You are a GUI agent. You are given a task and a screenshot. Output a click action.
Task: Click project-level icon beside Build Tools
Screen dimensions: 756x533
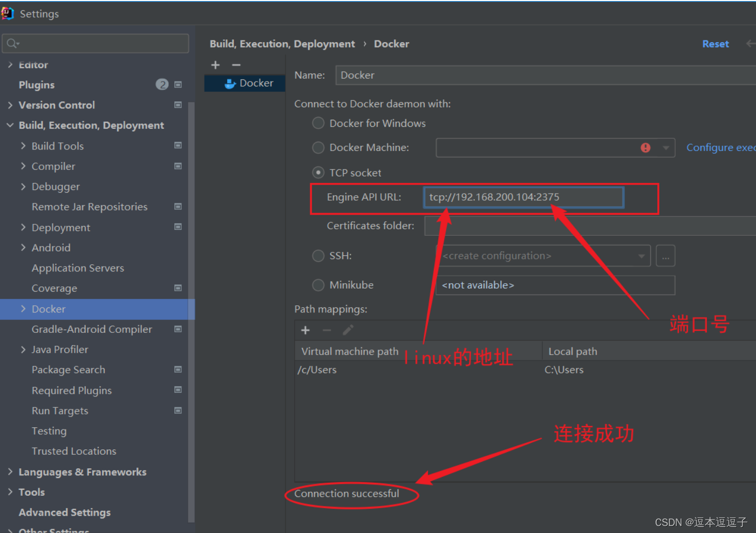tap(178, 146)
